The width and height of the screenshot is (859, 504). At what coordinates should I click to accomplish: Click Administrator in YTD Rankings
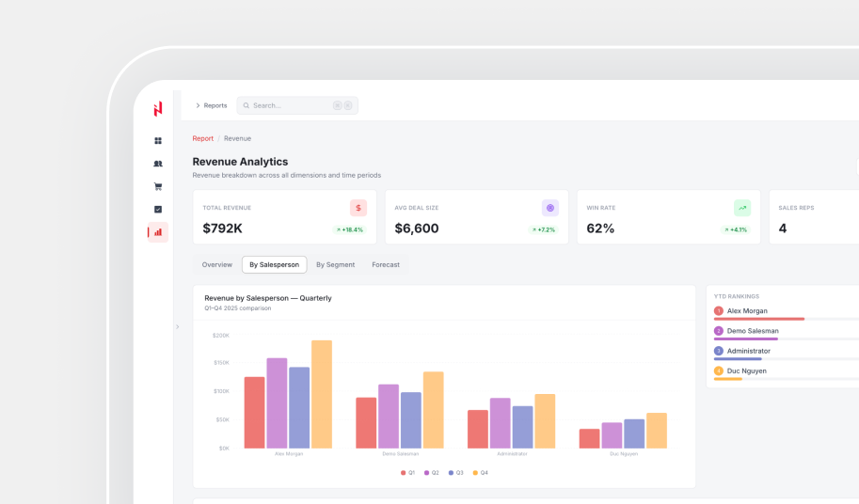[x=748, y=352]
